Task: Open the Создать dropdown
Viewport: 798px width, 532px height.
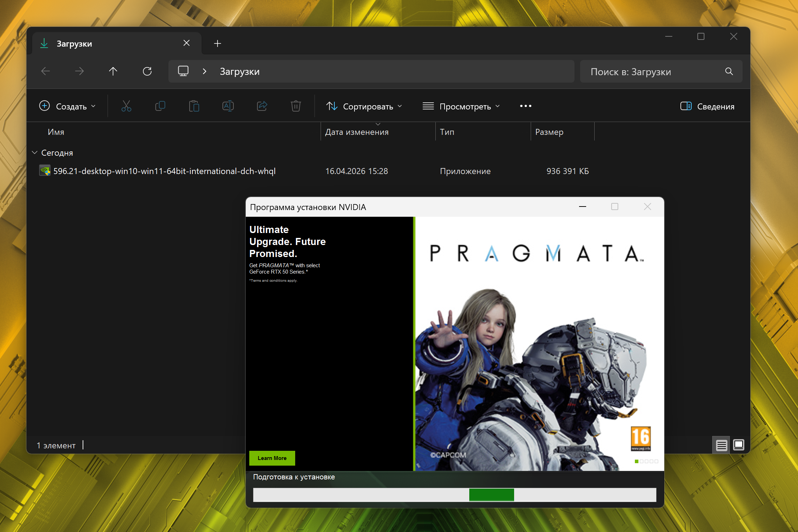Action: pos(67,106)
